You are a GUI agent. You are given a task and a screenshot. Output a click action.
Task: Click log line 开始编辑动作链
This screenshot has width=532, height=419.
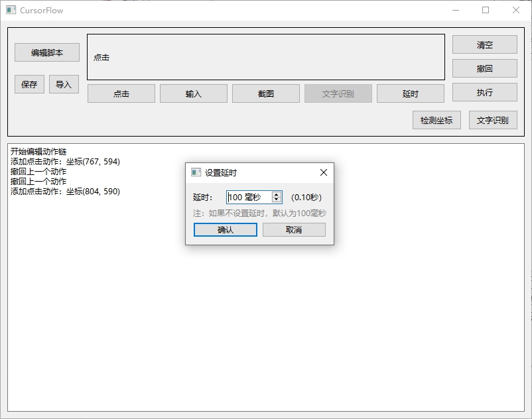tap(38, 152)
